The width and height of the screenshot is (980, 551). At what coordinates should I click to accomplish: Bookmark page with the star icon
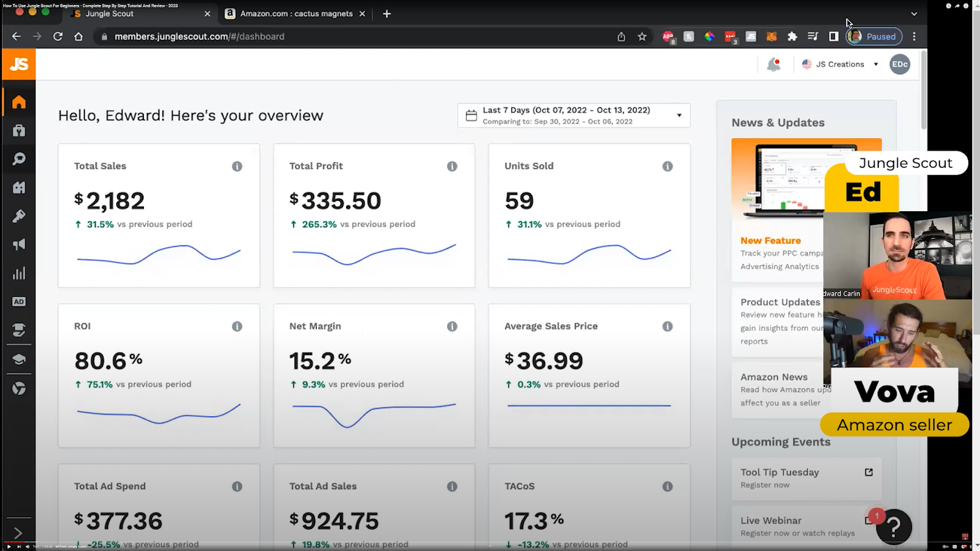[642, 37]
